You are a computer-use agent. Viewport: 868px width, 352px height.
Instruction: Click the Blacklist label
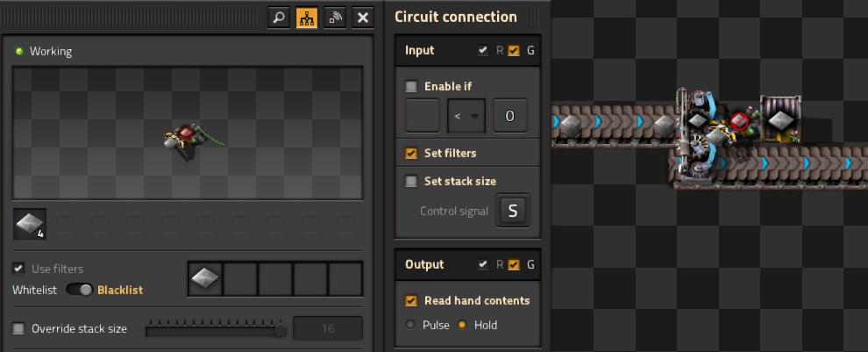tap(120, 290)
